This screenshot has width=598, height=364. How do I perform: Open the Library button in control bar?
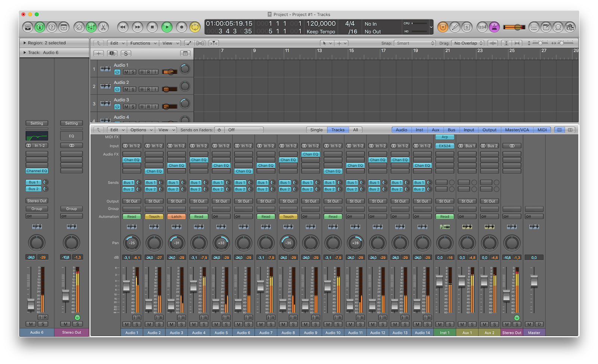(x=28, y=27)
